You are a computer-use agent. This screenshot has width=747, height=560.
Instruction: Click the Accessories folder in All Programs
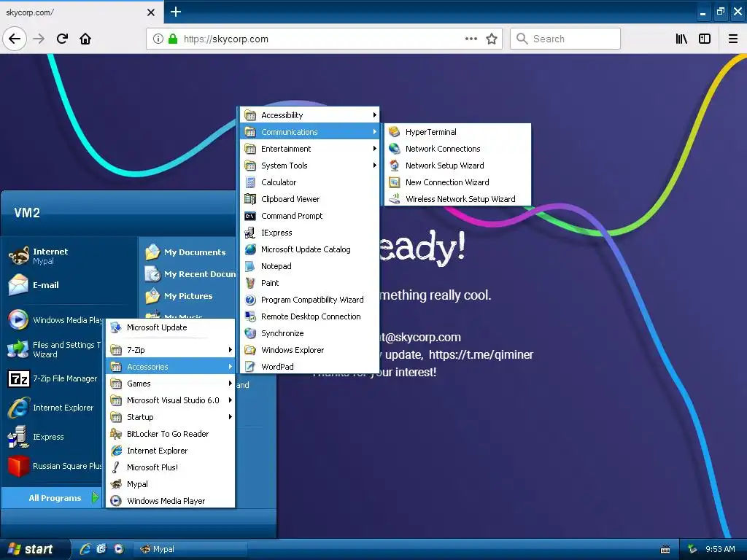pyautogui.click(x=171, y=367)
